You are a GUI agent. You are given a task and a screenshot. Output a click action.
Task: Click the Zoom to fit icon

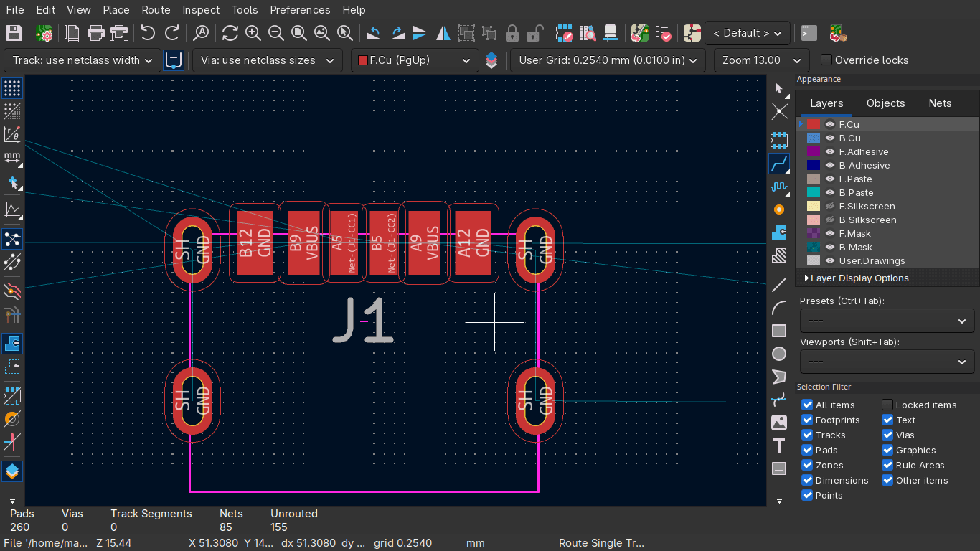(299, 33)
